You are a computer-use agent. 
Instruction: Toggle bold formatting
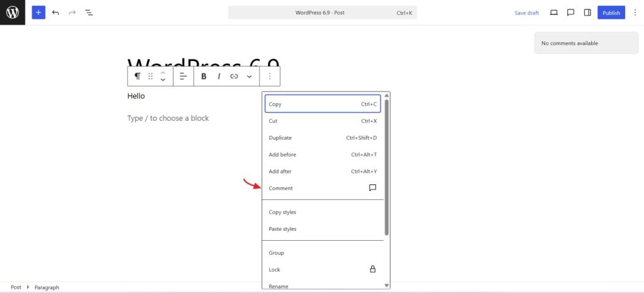(204, 76)
